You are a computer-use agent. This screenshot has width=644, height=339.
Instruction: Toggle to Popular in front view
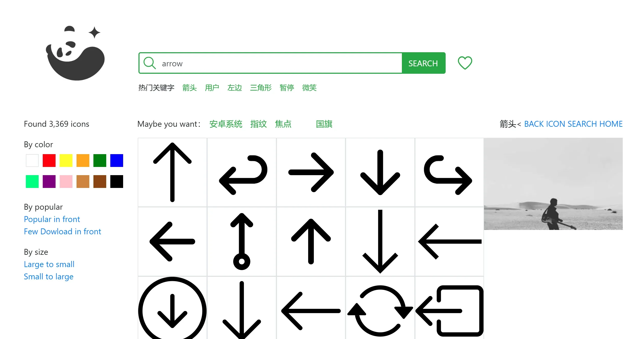click(52, 219)
